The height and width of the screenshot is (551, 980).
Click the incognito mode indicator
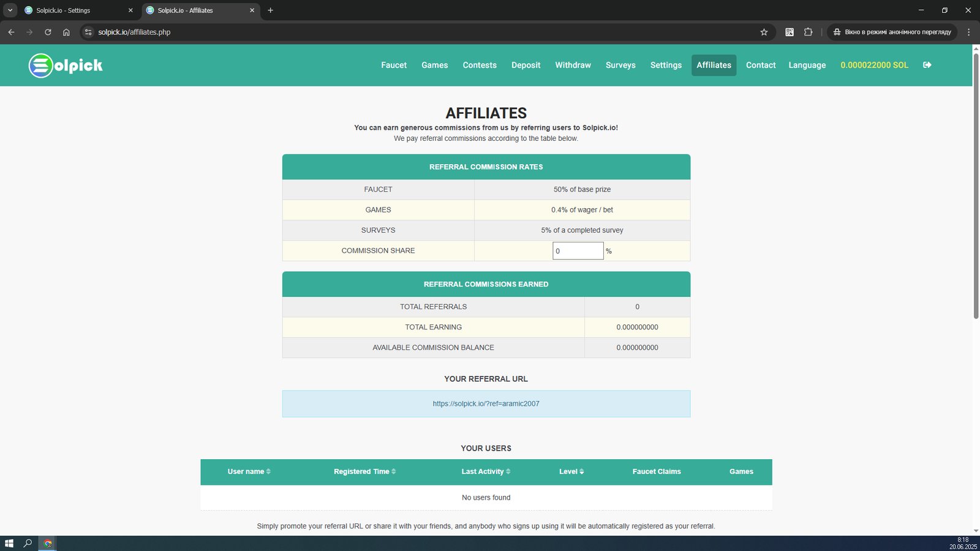[x=892, y=32]
